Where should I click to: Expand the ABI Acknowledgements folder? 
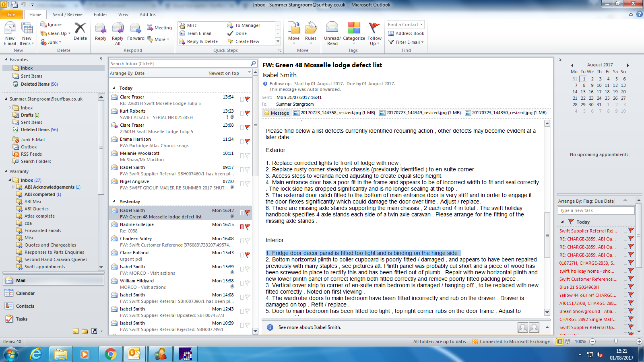(x=13, y=187)
